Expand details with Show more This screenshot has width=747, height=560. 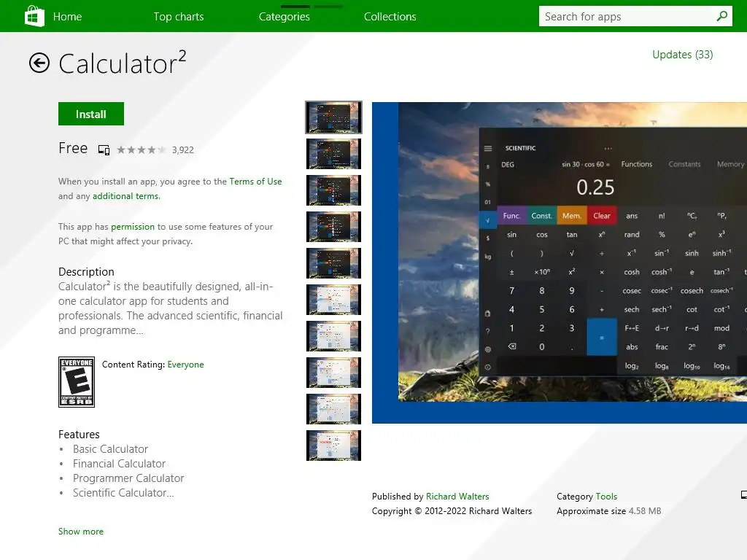point(80,532)
